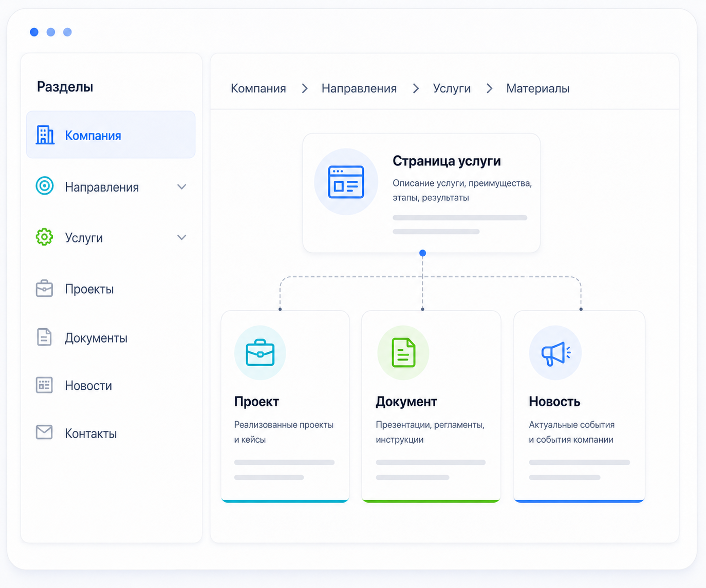Click the 'Страница услуги' card title
The height and width of the screenshot is (588, 706).
coord(447,161)
